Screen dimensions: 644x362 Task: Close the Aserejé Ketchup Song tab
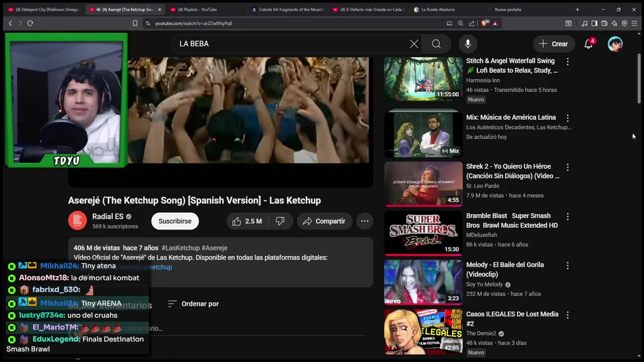tap(159, 10)
